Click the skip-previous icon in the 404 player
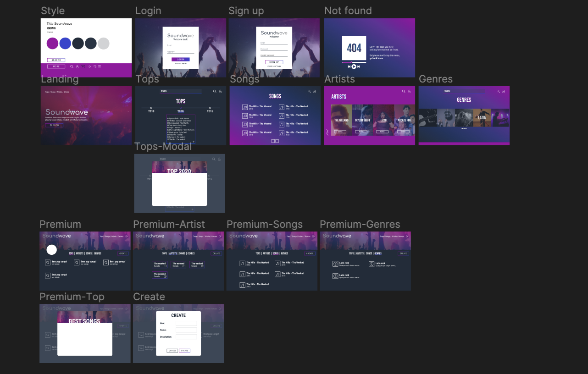The height and width of the screenshot is (374, 588). 349,66
